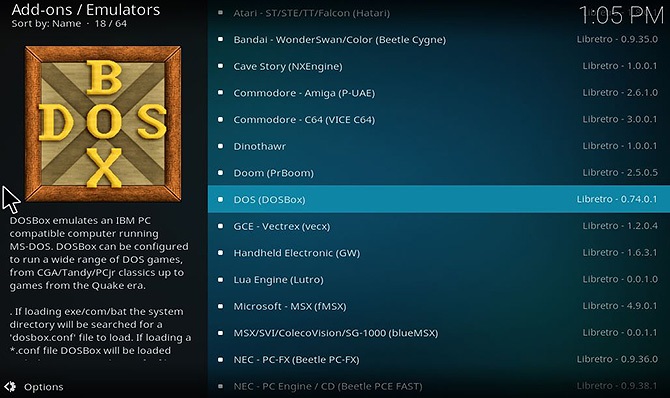
Task: Click the 1:05 PM clock
Action: [621, 16]
